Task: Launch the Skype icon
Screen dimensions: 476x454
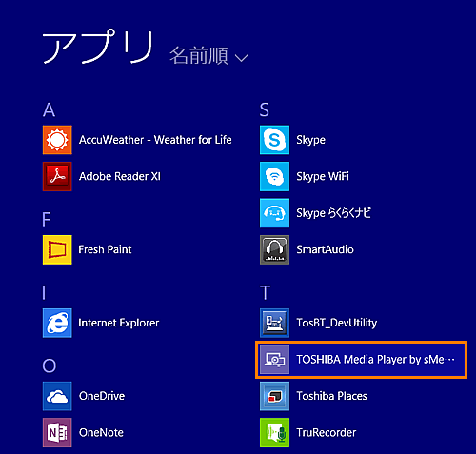Action: (x=274, y=140)
